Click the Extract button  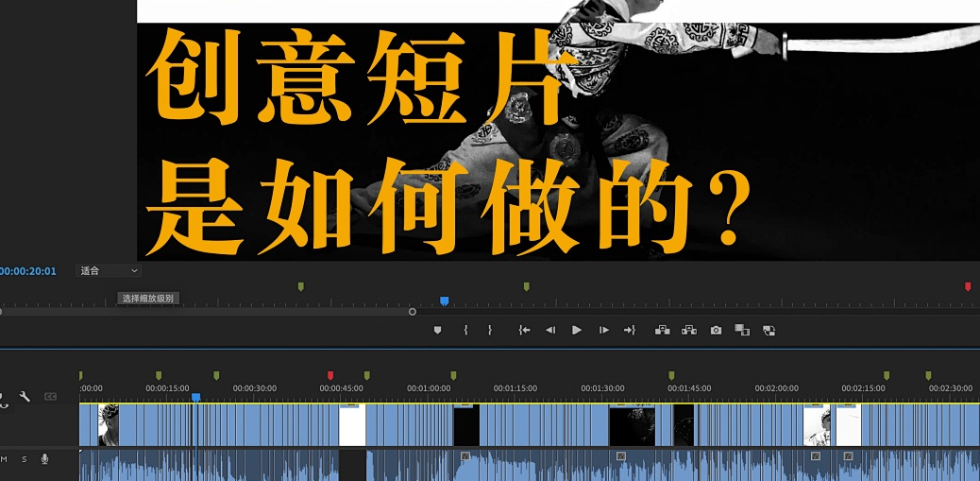(x=689, y=330)
